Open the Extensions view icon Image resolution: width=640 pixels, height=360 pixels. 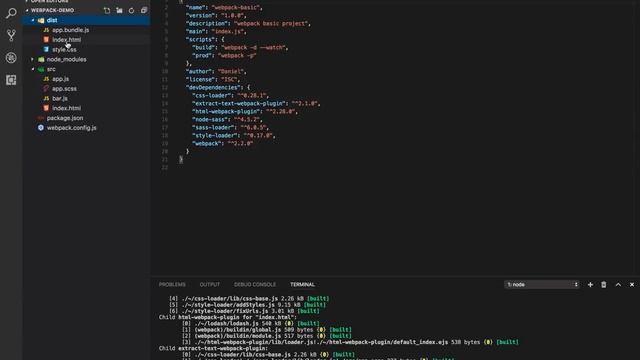click(x=11, y=80)
